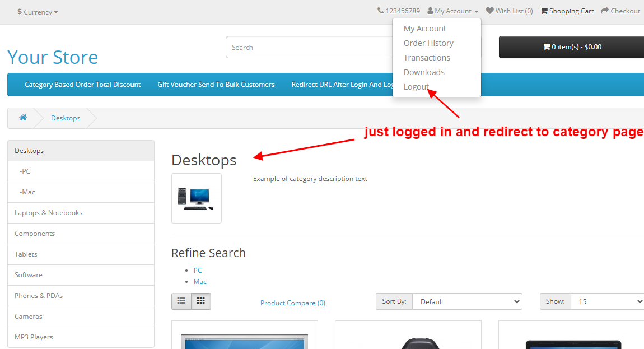The image size is (644, 349).
Task: Switch to grid view
Action: [x=201, y=301]
